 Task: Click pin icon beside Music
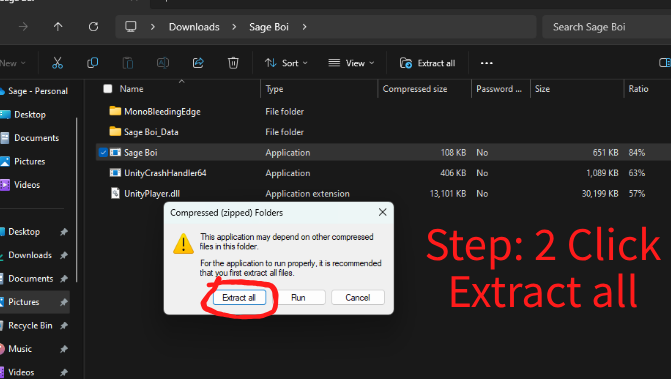point(64,349)
